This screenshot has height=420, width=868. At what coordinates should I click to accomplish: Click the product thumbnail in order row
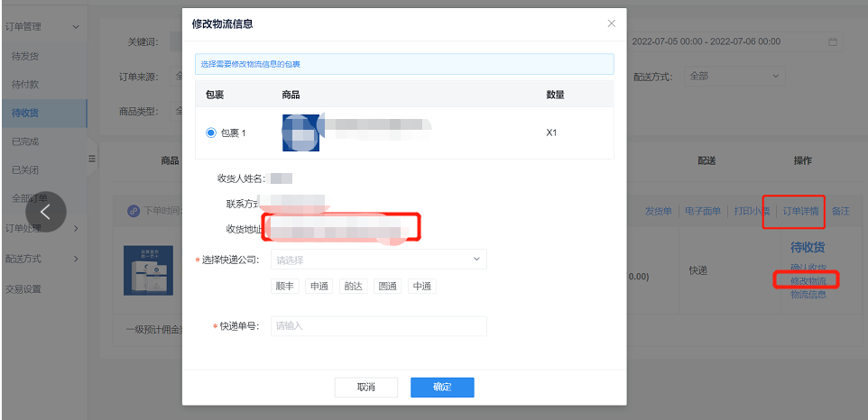pyautogui.click(x=148, y=270)
